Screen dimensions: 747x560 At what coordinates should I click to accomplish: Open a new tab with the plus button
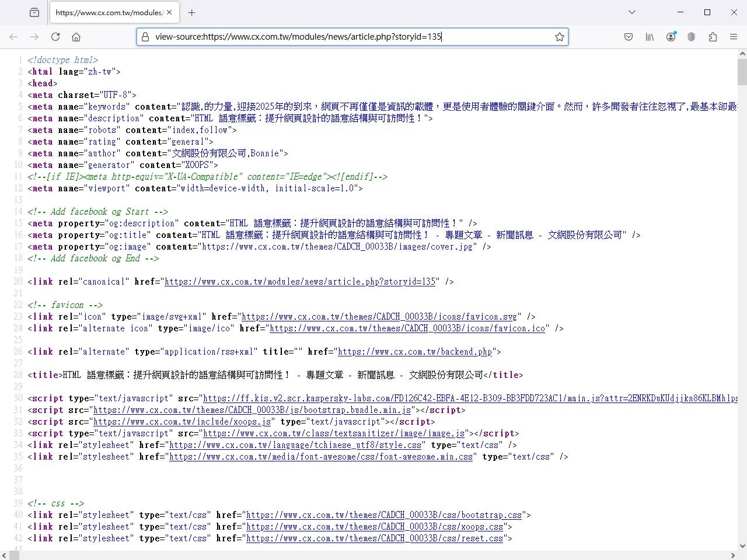(191, 12)
